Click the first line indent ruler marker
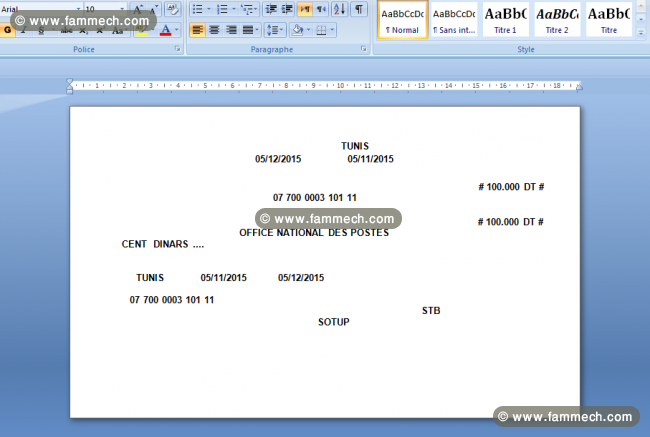 [x=70, y=81]
